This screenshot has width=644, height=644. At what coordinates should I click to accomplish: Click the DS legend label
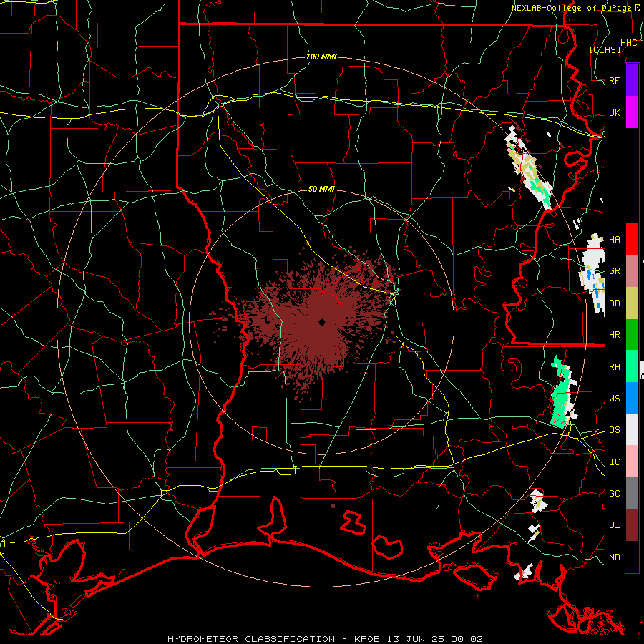click(x=615, y=430)
